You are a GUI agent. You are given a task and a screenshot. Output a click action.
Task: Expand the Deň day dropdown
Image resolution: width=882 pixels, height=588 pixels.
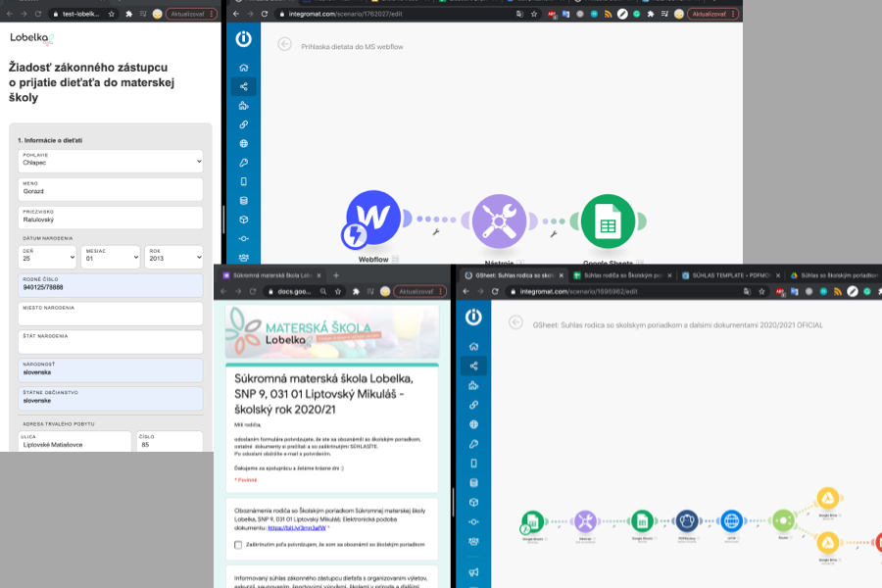tap(46, 257)
